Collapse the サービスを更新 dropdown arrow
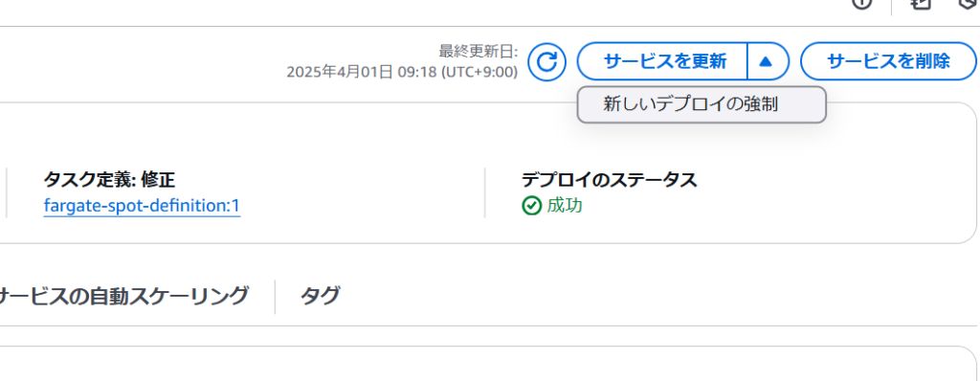 [767, 61]
